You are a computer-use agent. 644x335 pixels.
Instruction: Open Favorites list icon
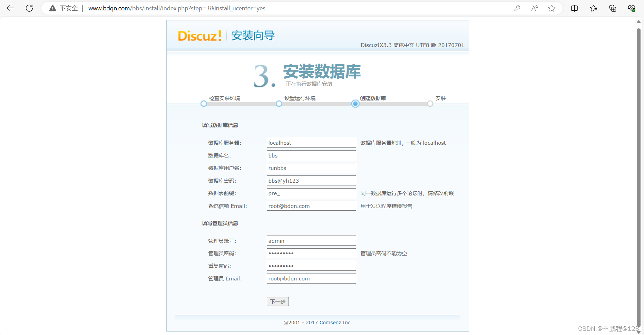[594, 8]
